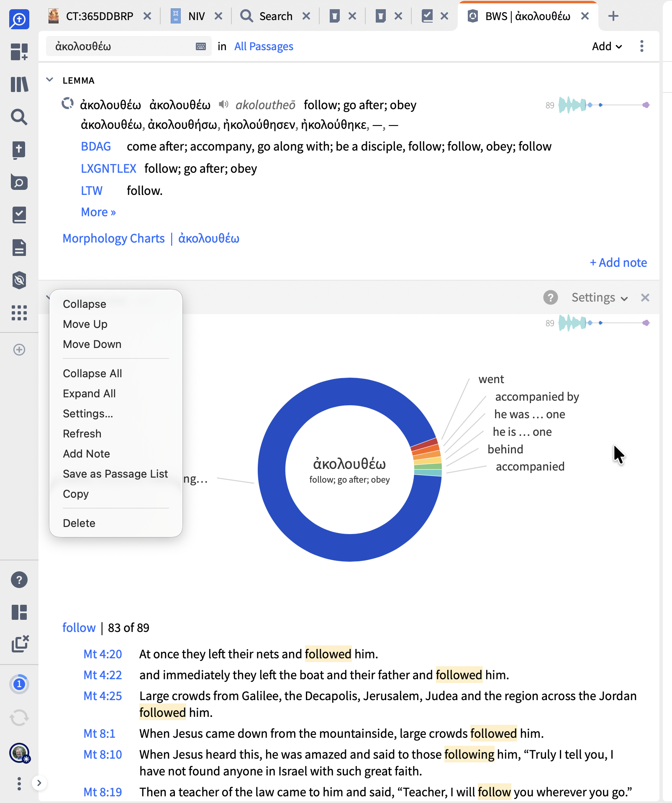This screenshot has width=672, height=803.
Task: Expand the Settings dropdown
Action: tap(600, 297)
